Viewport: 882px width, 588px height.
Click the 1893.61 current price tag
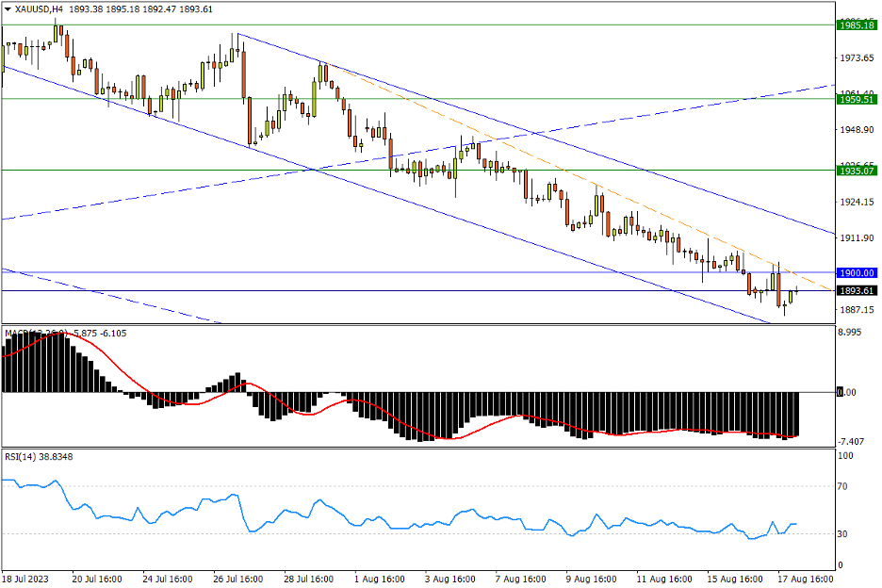click(857, 291)
